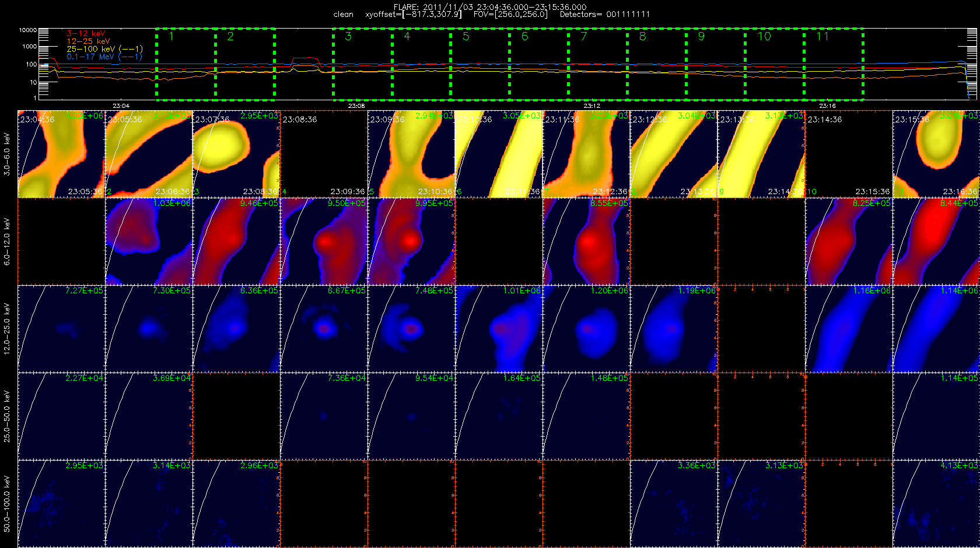
Task: Open the 25-50 keV image labeled 1.14E+05
Action: click(x=936, y=416)
